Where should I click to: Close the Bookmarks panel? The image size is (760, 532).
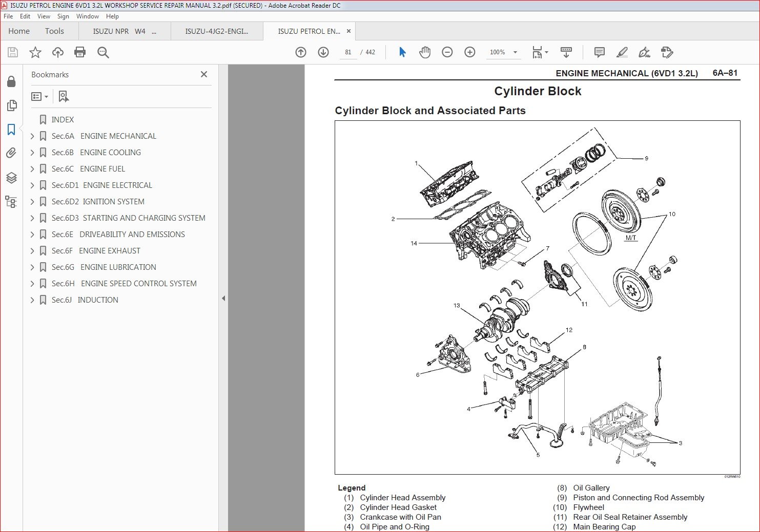coord(204,74)
